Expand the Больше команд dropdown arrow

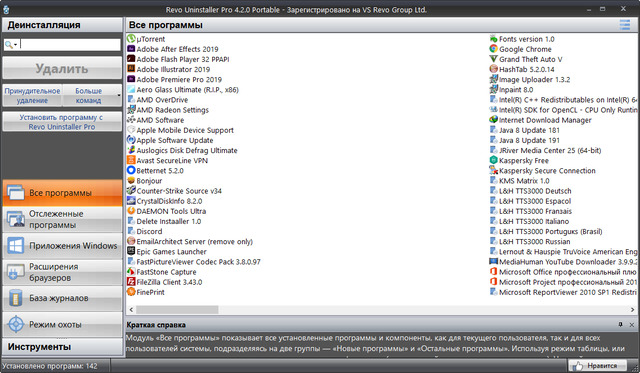119,95
